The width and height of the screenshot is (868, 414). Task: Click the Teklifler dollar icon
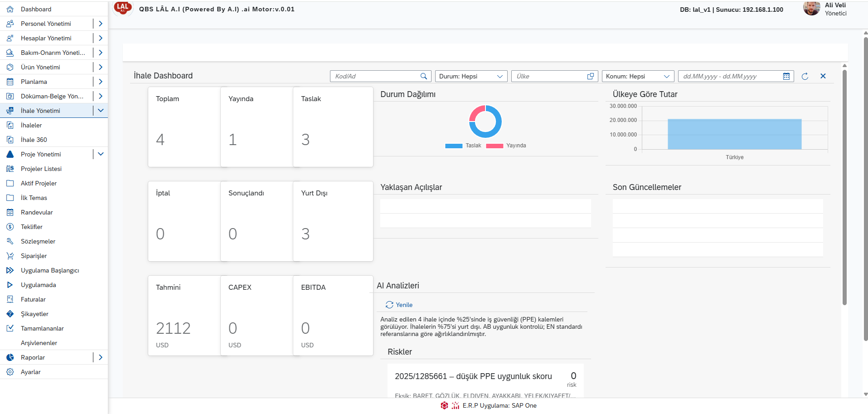tap(10, 227)
